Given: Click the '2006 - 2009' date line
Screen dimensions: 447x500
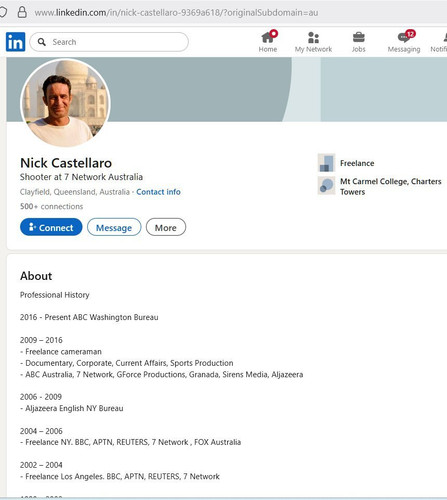Looking at the screenshot, I should pyautogui.click(x=41, y=397).
